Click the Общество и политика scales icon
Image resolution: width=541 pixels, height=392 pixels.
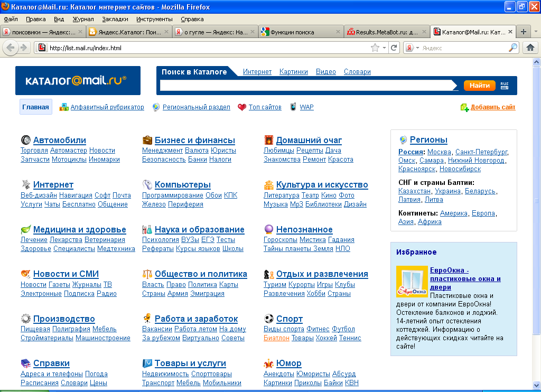pos(147,274)
